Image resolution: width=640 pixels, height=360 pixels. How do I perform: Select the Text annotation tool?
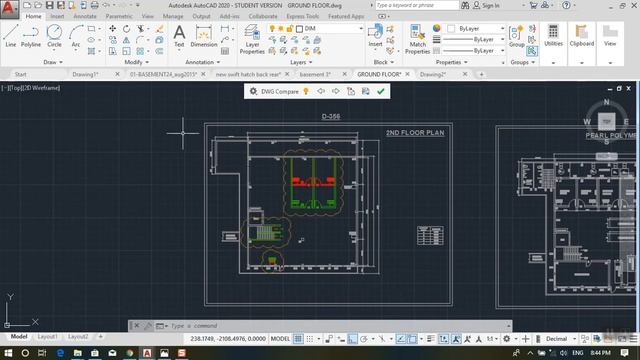coord(179,36)
